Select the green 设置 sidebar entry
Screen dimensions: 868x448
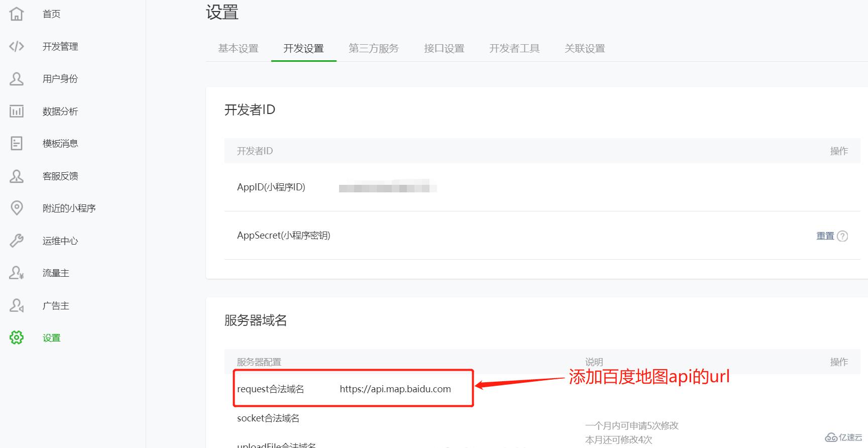[51, 338]
